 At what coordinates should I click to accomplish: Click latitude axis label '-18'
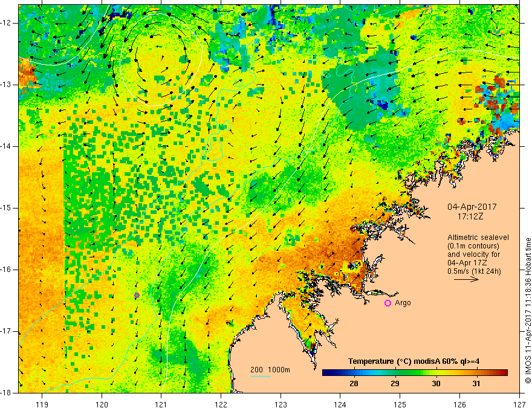(6, 393)
